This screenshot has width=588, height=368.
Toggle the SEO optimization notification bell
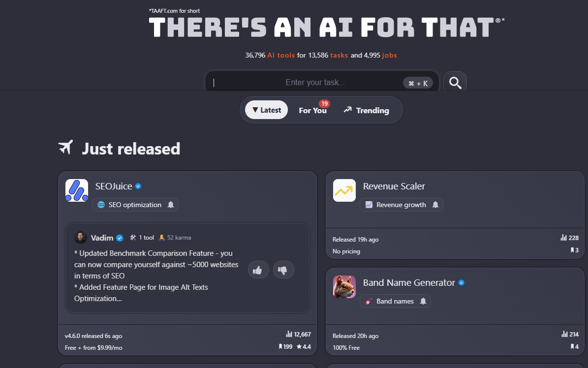pos(171,205)
